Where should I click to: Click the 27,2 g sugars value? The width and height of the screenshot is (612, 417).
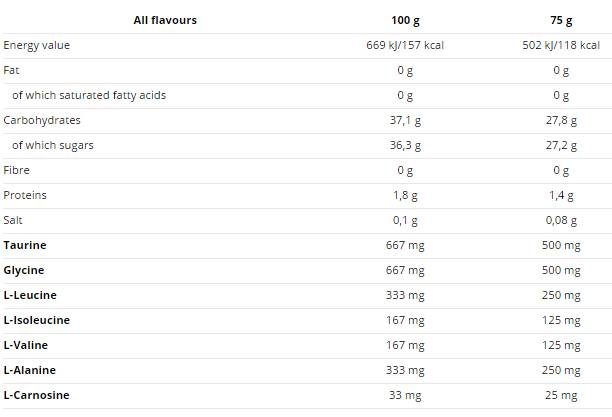click(x=561, y=145)
